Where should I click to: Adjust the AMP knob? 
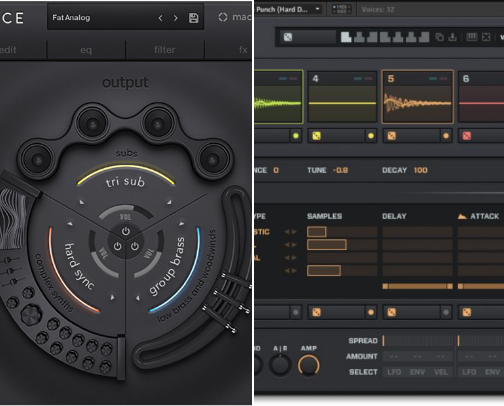pos(308,365)
